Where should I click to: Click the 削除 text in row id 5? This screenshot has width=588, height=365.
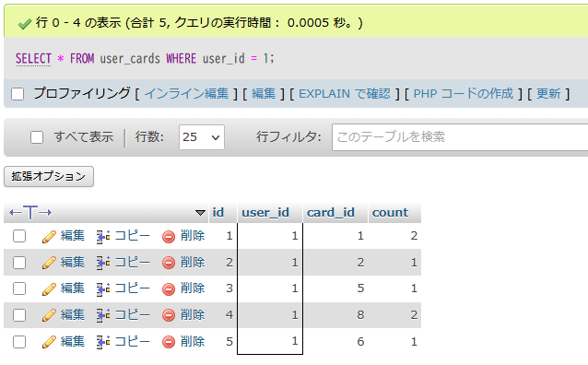click(193, 341)
